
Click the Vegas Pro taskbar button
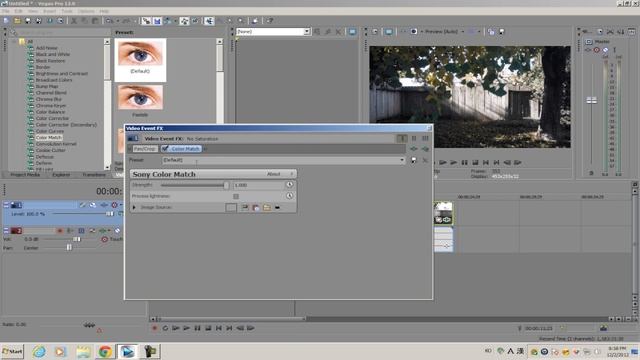127,351
